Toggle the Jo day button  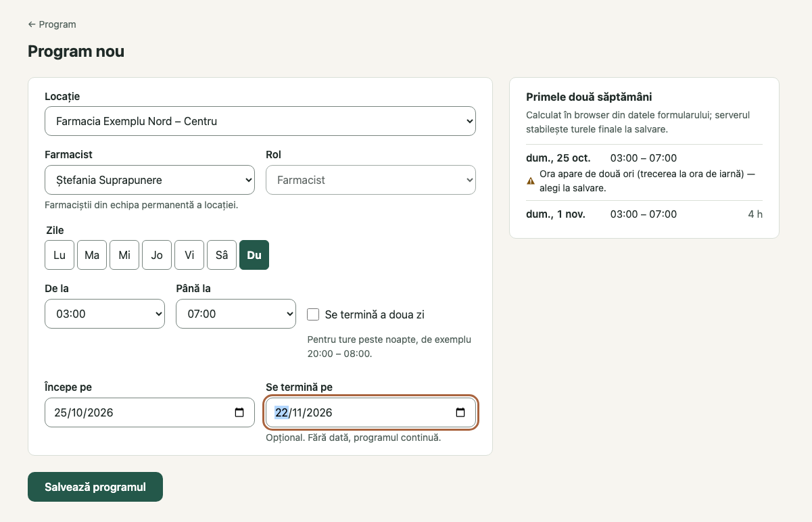tap(157, 255)
